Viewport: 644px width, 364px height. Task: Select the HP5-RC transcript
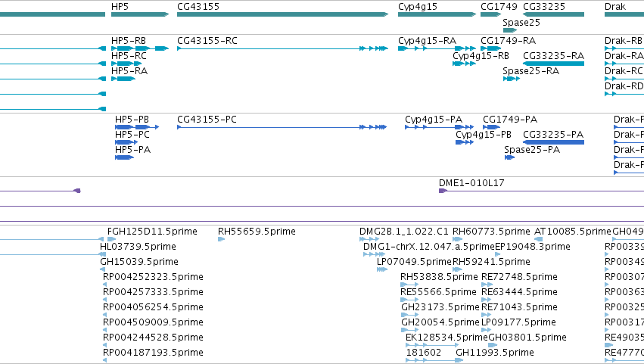(126, 64)
